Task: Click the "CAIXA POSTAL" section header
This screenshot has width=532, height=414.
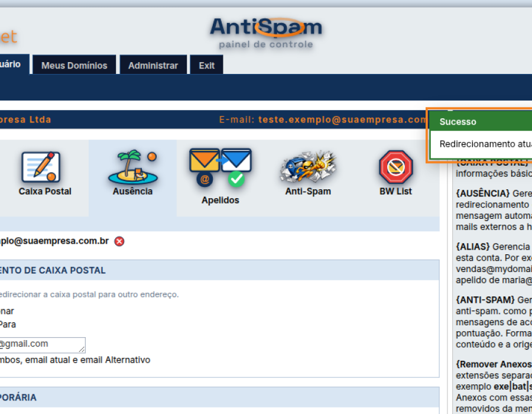Action: (53, 270)
